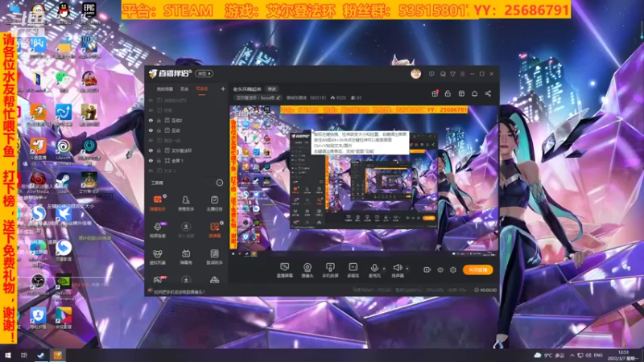The image size is (644, 362).
Task: Click the feedback message icon in title bar
Action: (x=431, y=74)
